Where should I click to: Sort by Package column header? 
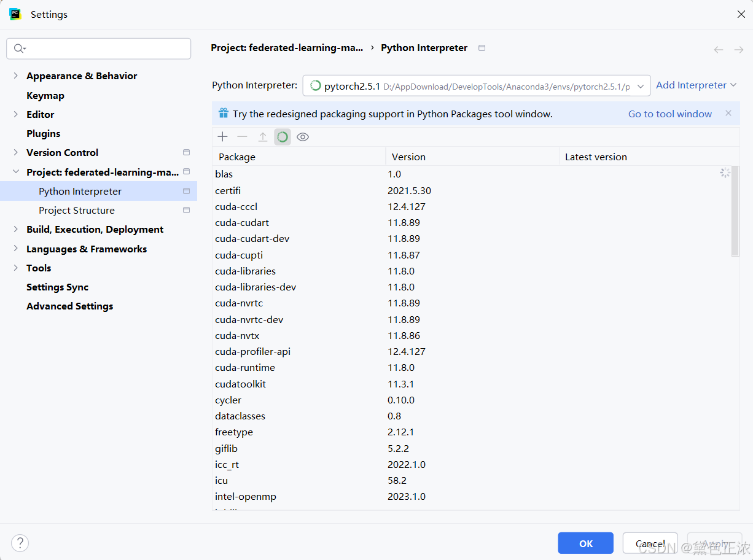[x=299, y=157]
